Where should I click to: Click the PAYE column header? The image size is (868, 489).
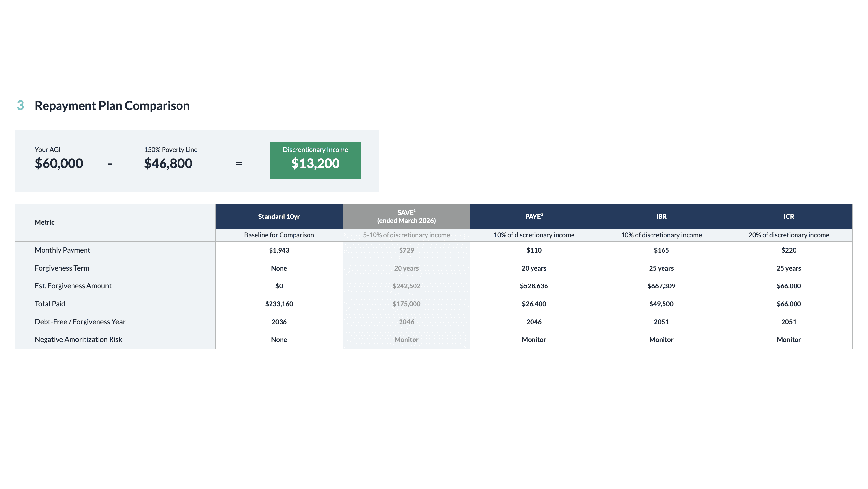pyautogui.click(x=534, y=216)
